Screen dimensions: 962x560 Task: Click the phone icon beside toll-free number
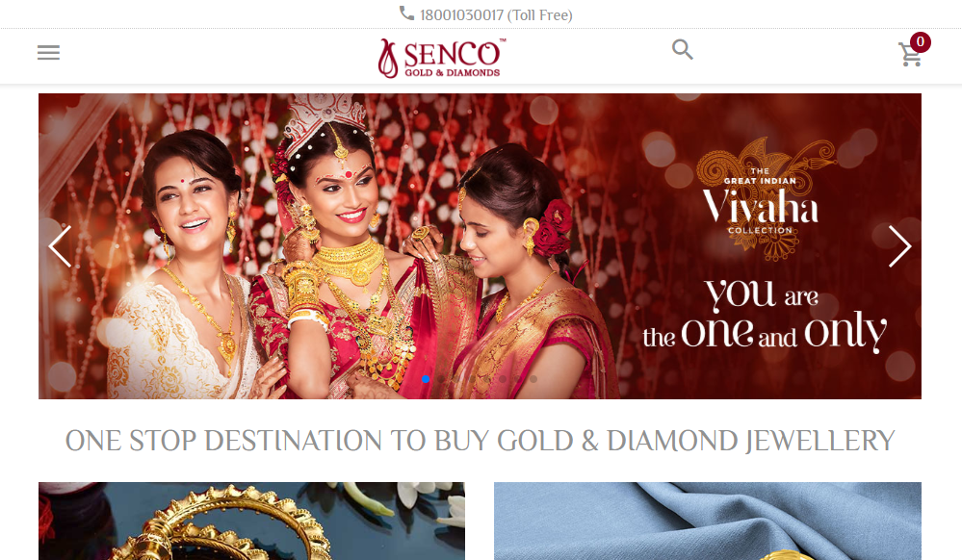tap(406, 13)
